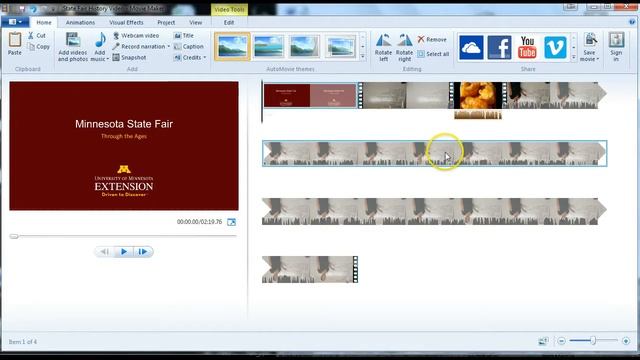Apply the third AutoMovie theme thumbnail
Image resolution: width=640 pixels, height=360 pixels.
pos(304,47)
